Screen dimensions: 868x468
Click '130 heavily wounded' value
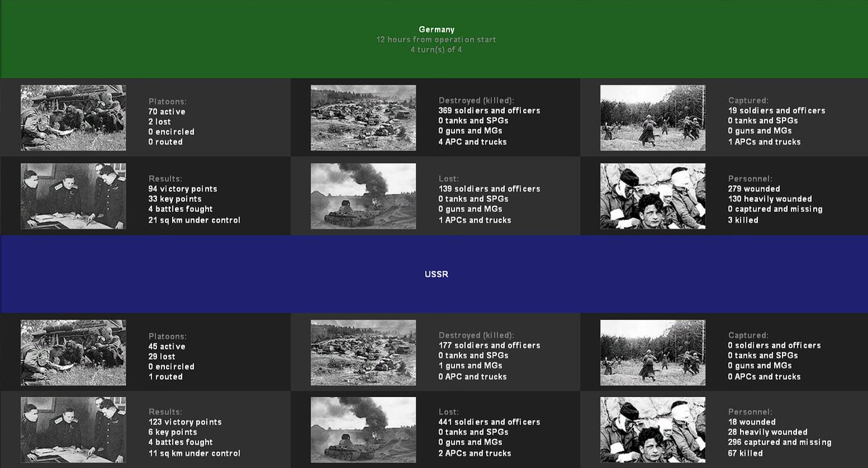pyautogui.click(x=770, y=199)
